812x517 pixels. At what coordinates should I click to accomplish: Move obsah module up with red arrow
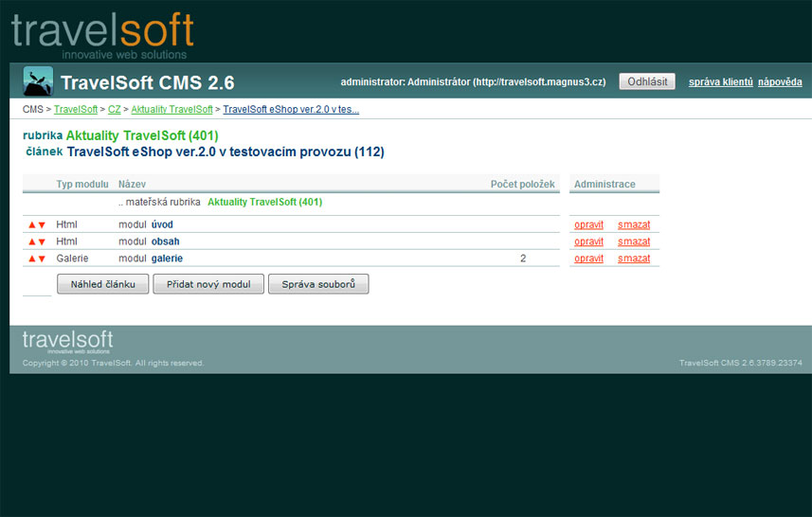(x=31, y=241)
